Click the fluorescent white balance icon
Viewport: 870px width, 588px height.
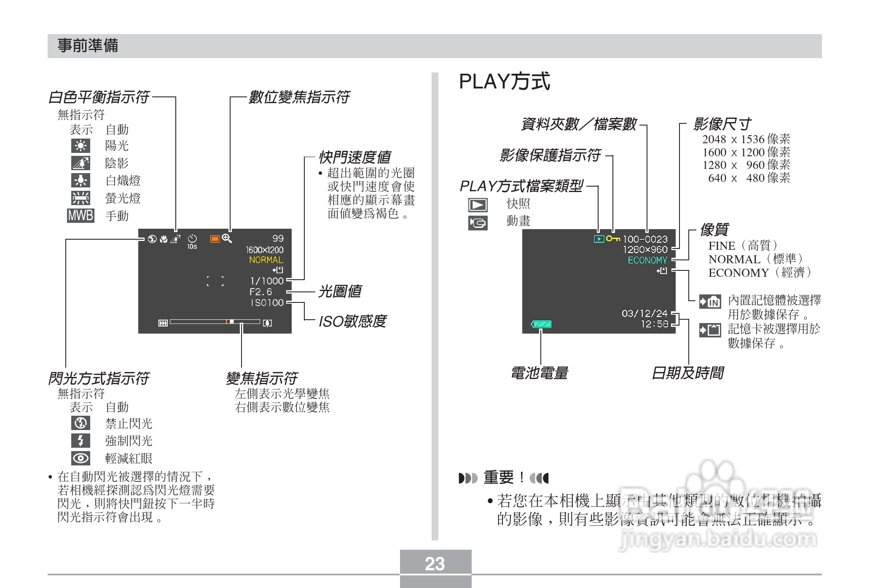coord(80,198)
